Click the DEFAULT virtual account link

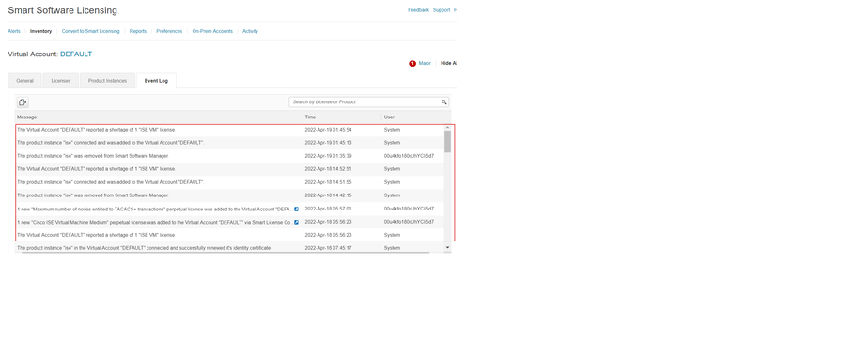[x=76, y=54]
